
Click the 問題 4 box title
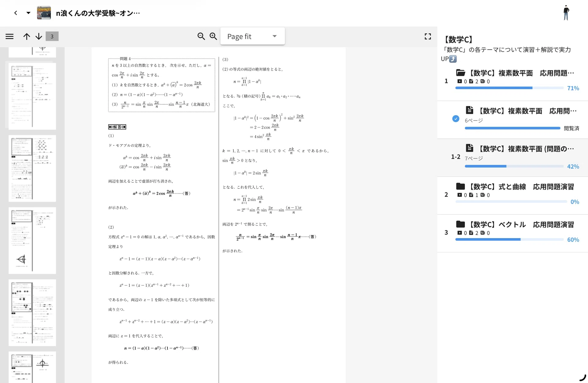[125, 59]
